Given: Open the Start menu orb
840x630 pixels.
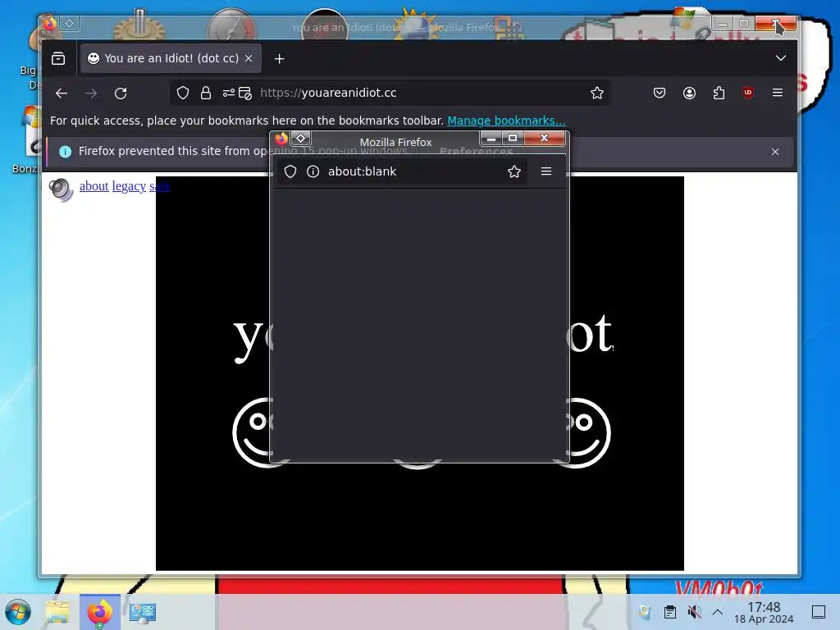Looking at the screenshot, I should (18, 612).
